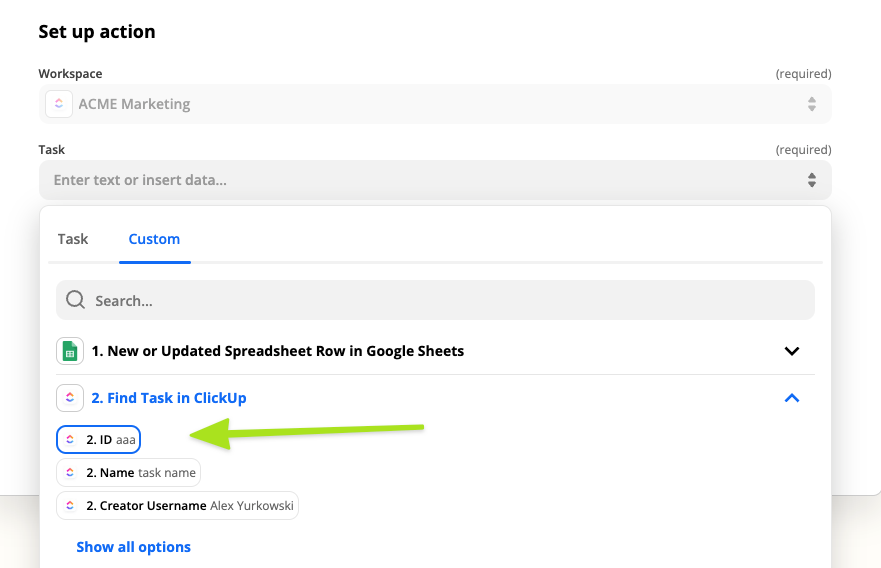881x568 pixels.
Task: Click the magnifying glass search icon
Action: click(x=75, y=300)
